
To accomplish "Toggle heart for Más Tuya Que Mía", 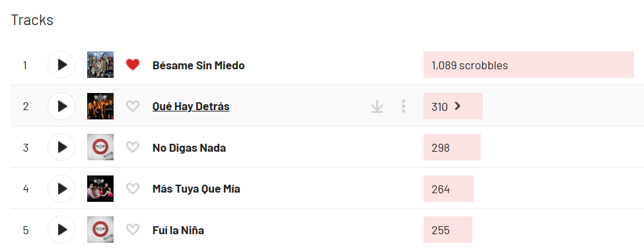I will click(x=133, y=189).
